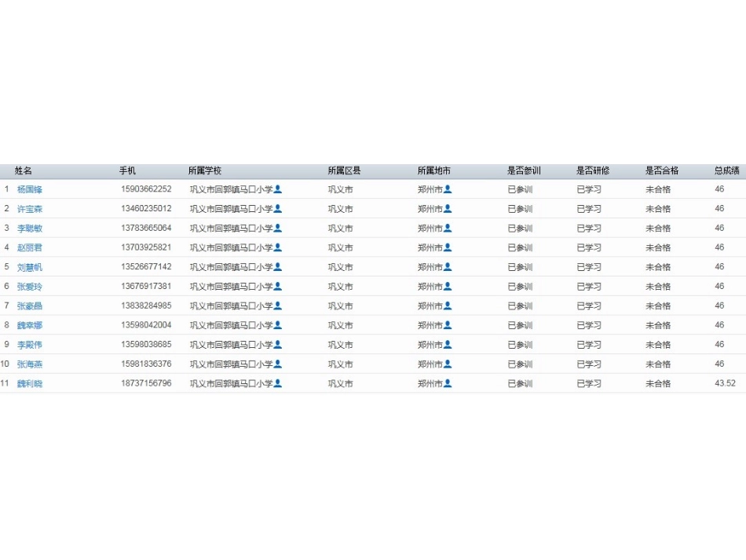Viewport: 746px width, 560px height.
Task: Click the 是否参训 column header
Action: 524,170
